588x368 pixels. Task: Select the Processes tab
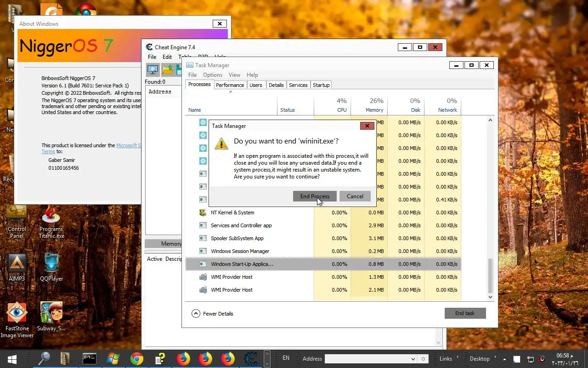point(199,85)
